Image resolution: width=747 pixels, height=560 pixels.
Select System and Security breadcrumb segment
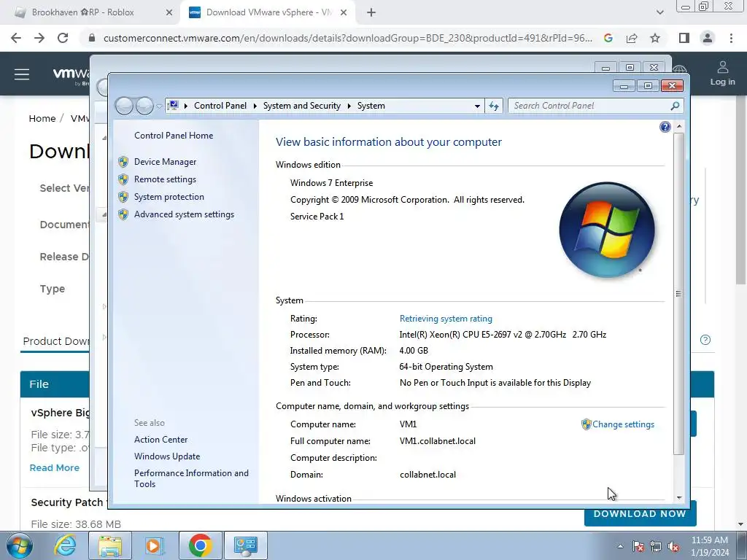(x=301, y=106)
